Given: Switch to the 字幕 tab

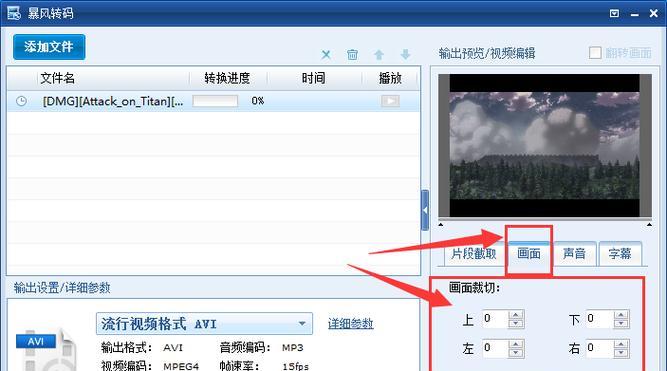Looking at the screenshot, I should coord(620,254).
